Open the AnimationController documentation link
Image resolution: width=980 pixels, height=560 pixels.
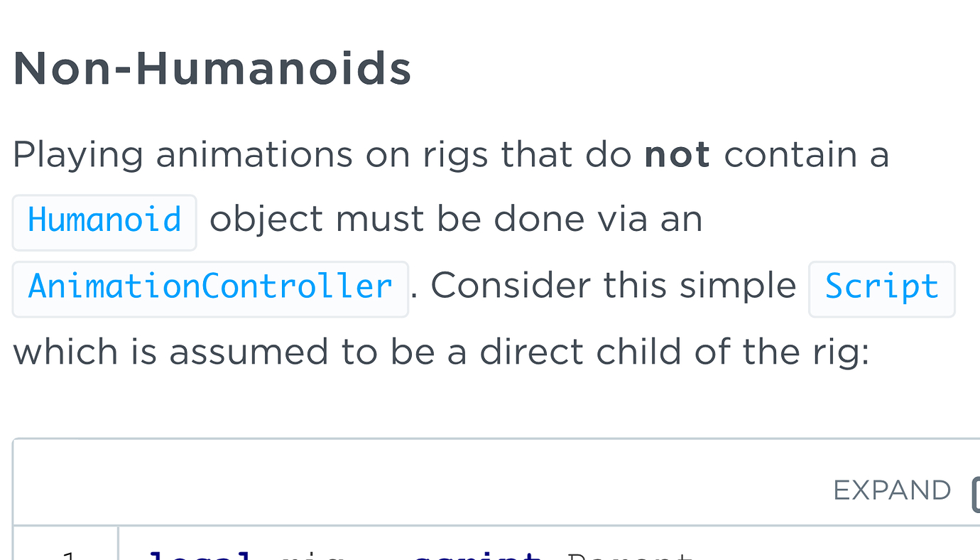(x=209, y=288)
